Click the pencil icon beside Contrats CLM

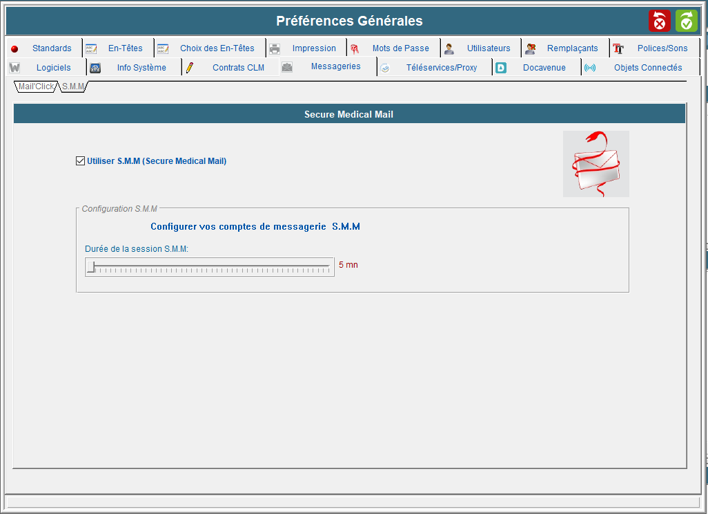pos(190,68)
